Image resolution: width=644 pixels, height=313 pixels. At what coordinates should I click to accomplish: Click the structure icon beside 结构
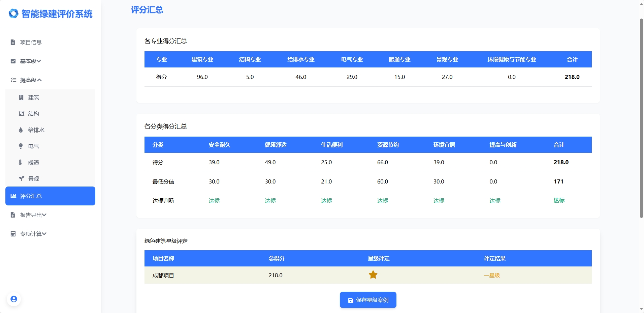[x=21, y=114]
